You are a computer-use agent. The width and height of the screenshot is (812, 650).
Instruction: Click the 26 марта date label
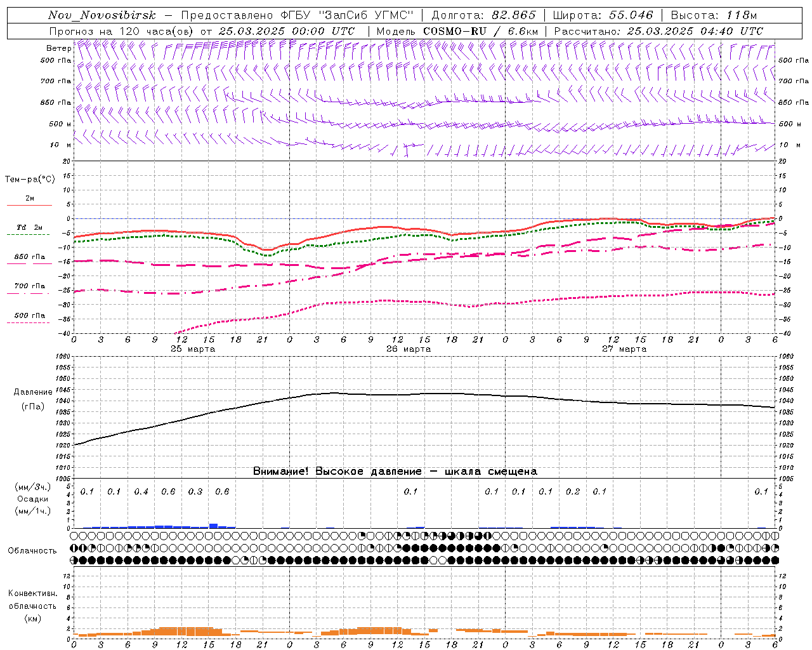click(x=409, y=349)
